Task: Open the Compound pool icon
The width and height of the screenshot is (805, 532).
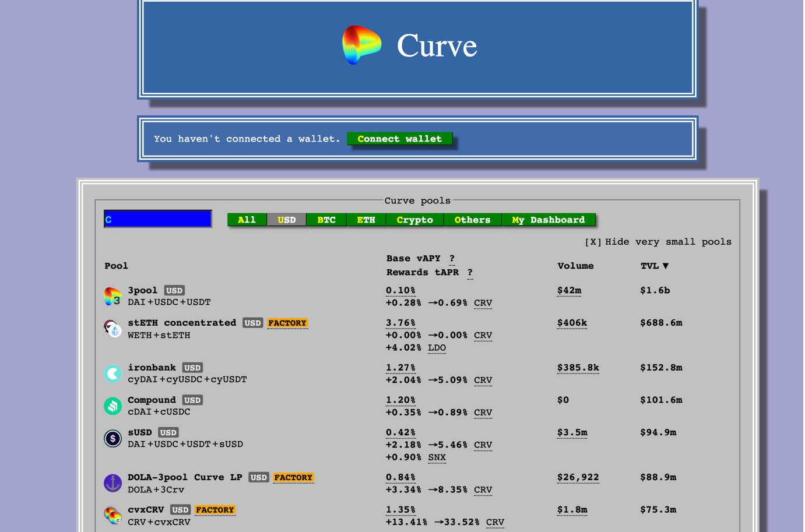Action: tap(113, 406)
